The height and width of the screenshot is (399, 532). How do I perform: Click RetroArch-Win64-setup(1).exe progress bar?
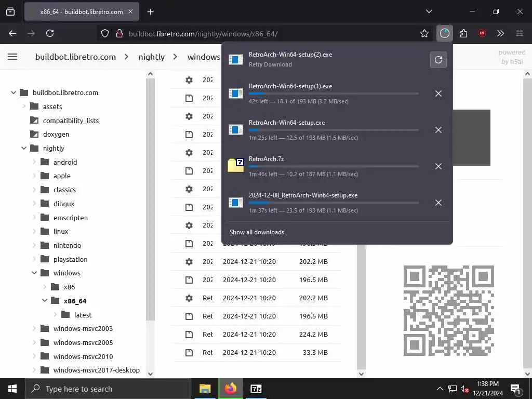click(334, 94)
